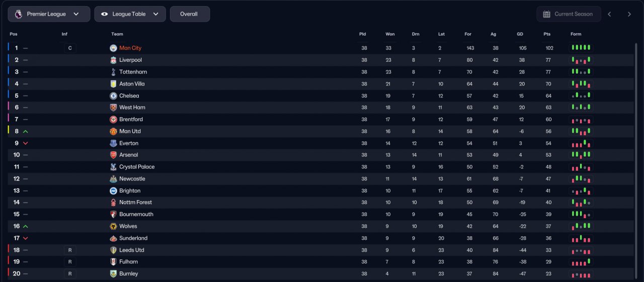Click the Liverpool club crest icon

tap(113, 60)
